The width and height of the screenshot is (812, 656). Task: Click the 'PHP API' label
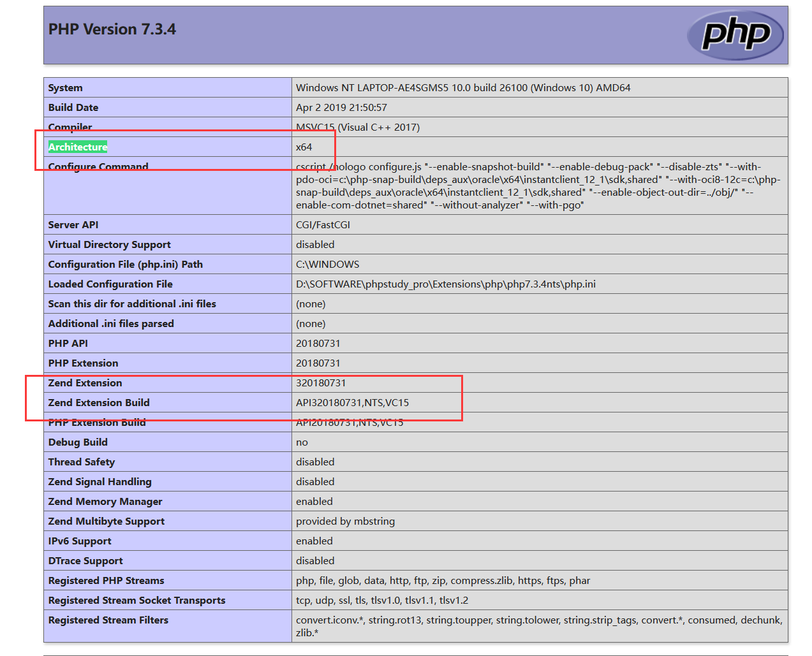(x=68, y=344)
